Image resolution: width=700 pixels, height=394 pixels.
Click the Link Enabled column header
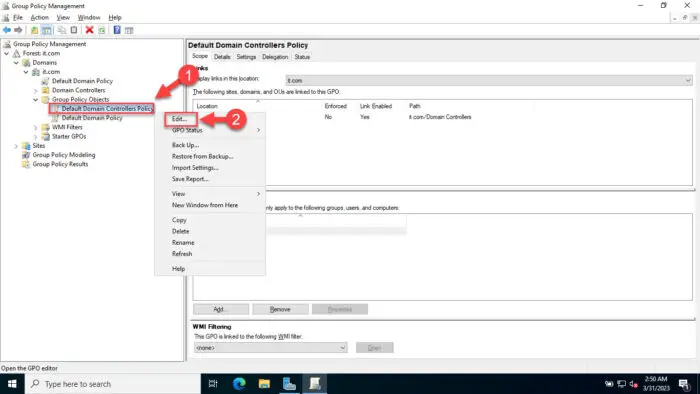[x=375, y=106]
